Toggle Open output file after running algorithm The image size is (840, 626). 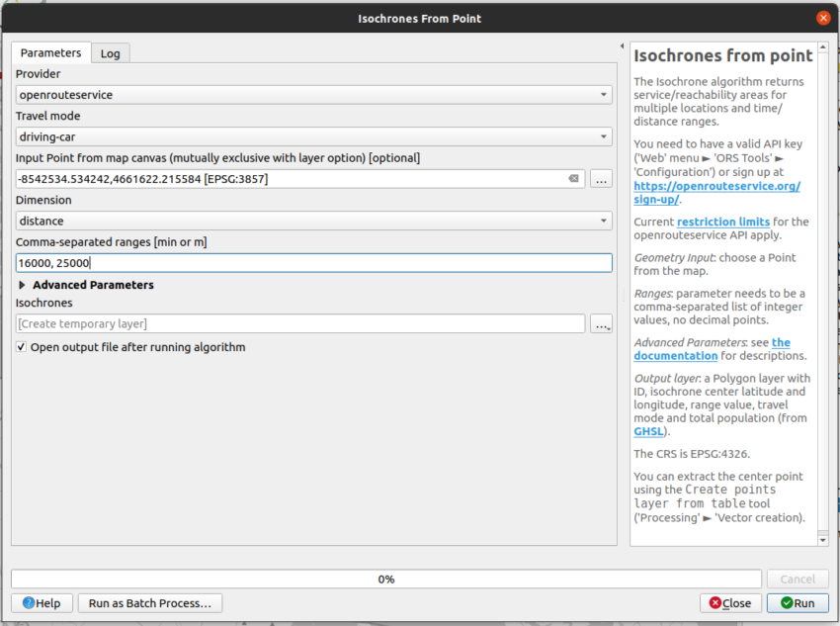pos(22,347)
